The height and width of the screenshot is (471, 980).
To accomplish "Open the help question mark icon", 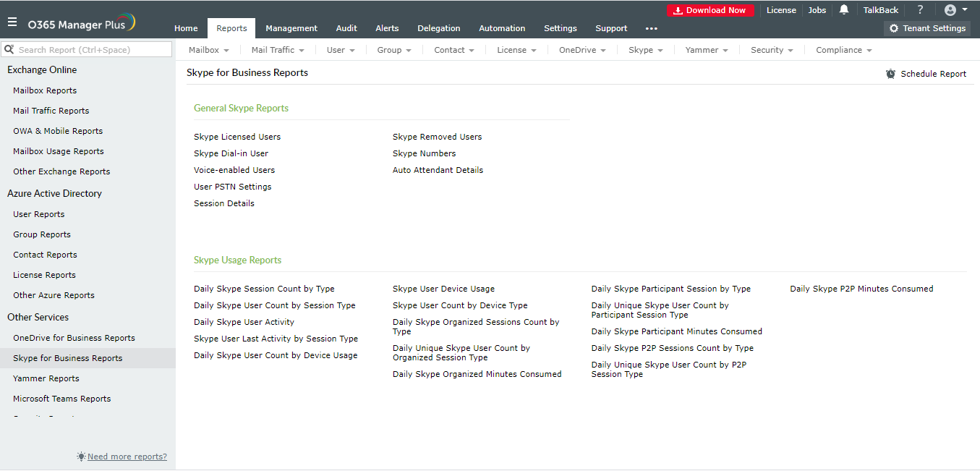I will 920,10.
